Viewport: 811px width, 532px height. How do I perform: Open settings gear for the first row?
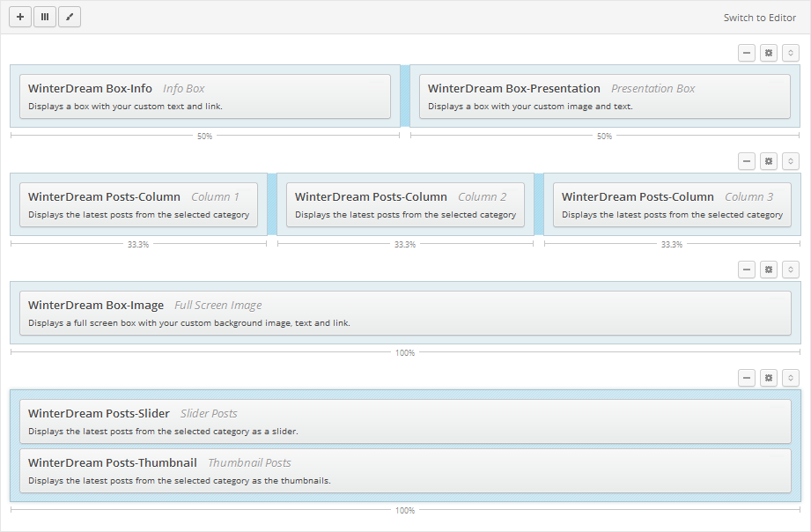coord(768,53)
